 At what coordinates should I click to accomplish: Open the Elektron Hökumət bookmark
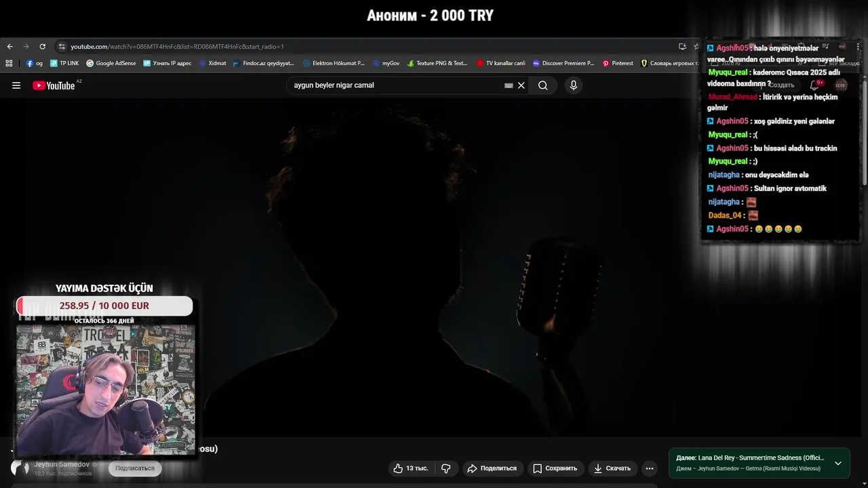tap(334, 63)
